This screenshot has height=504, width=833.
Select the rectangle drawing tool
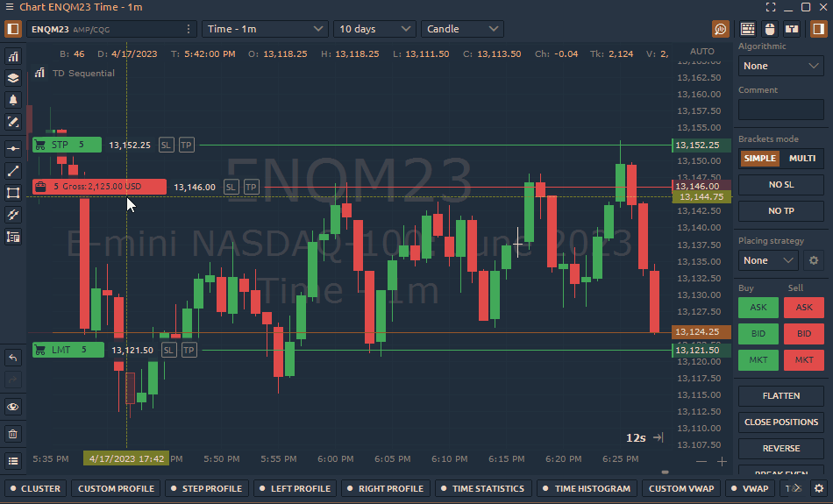[13, 193]
